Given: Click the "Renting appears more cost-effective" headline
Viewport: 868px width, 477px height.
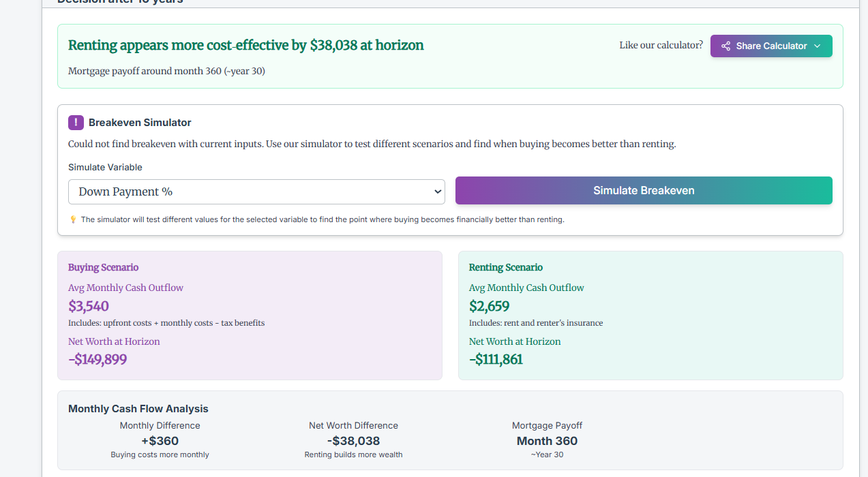Looking at the screenshot, I should click(245, 46).
